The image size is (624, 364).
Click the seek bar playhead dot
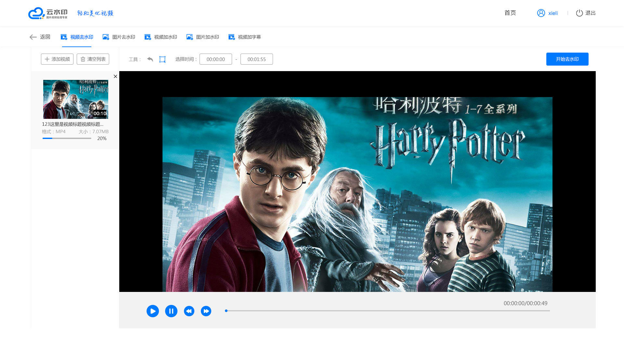click(226, 311)
